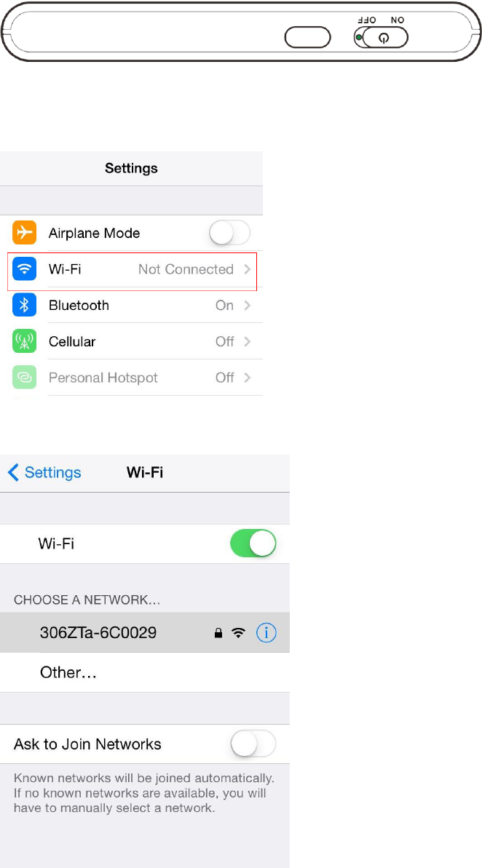Viewport: 482px width, 868px height.
Task: Open the Personal Hotspot row
Action: tap(131, 378)
